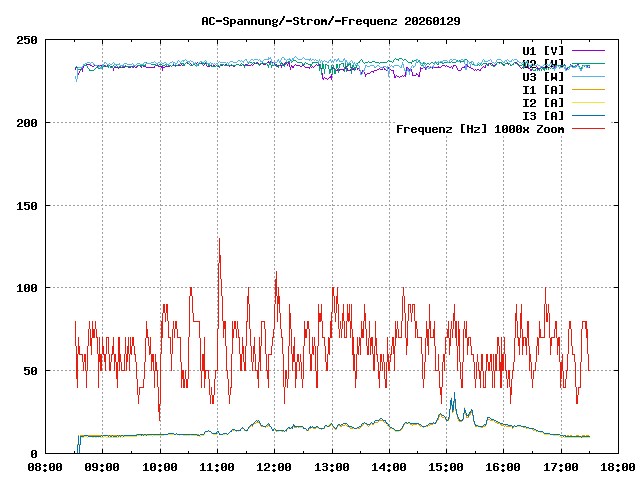Click the dark blue I3 [A] legend line
Viewport: 640px width, 480px height.
point(588,115)
